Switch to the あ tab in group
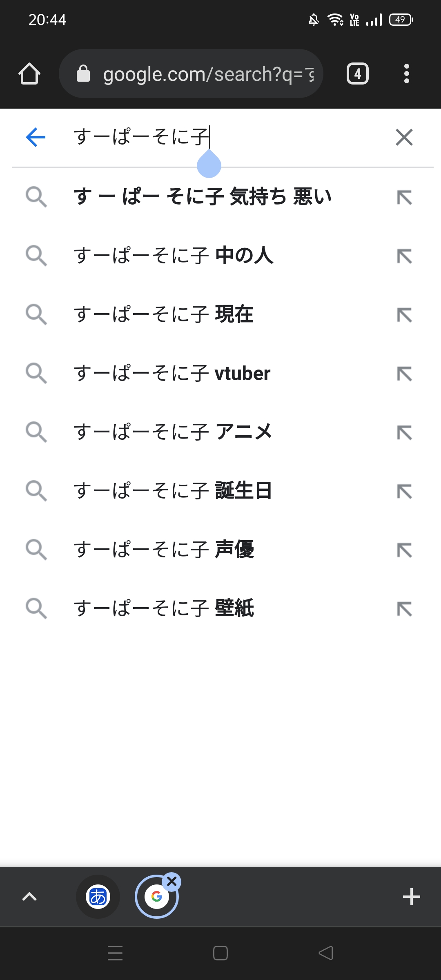This screenshot has height=980, width=441. pyautogui.click(x=98, y=897)
